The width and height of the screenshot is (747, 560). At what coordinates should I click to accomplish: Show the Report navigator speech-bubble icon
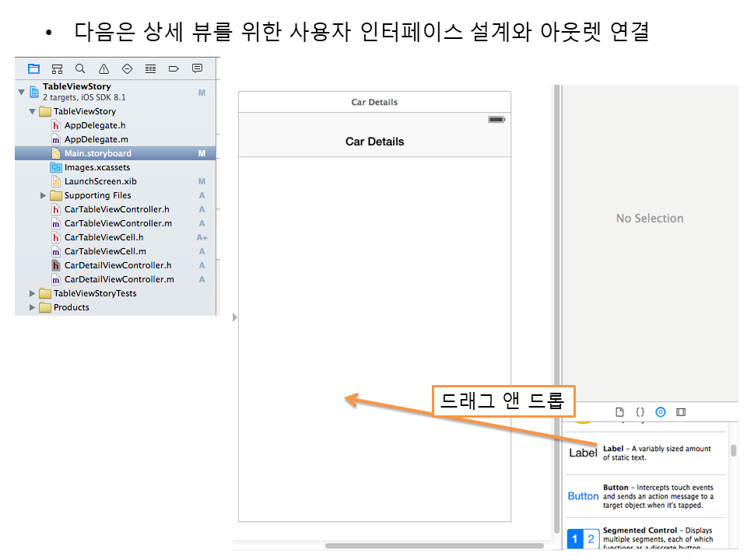point(197,68)
